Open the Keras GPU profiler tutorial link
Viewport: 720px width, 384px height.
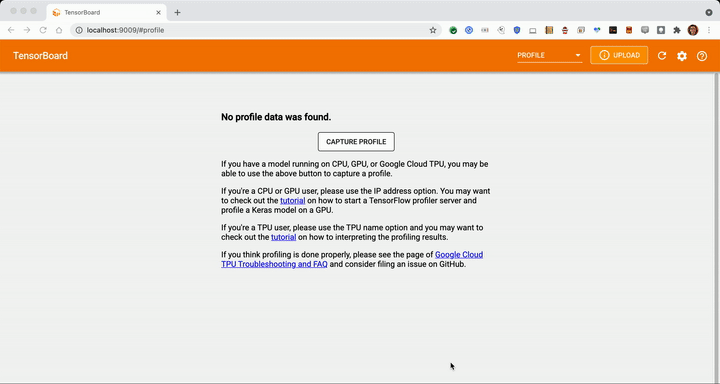point(292,201)
